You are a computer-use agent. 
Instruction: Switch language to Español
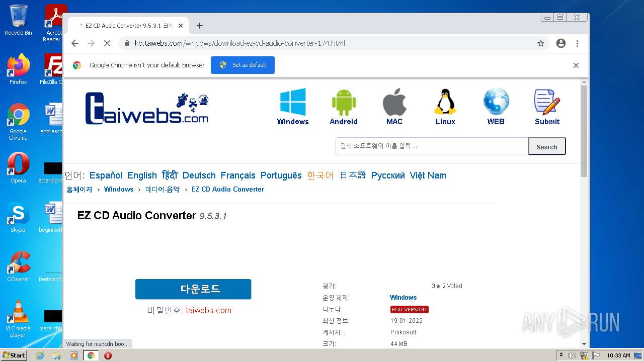106,175
